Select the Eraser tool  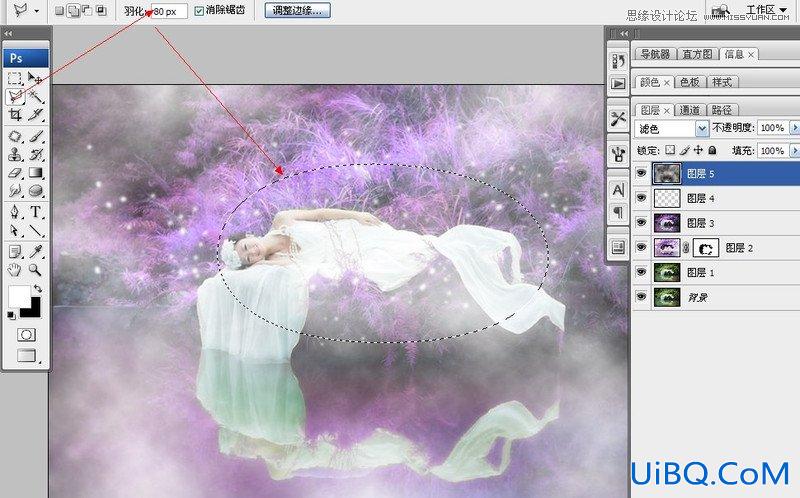tap(15, 172)
